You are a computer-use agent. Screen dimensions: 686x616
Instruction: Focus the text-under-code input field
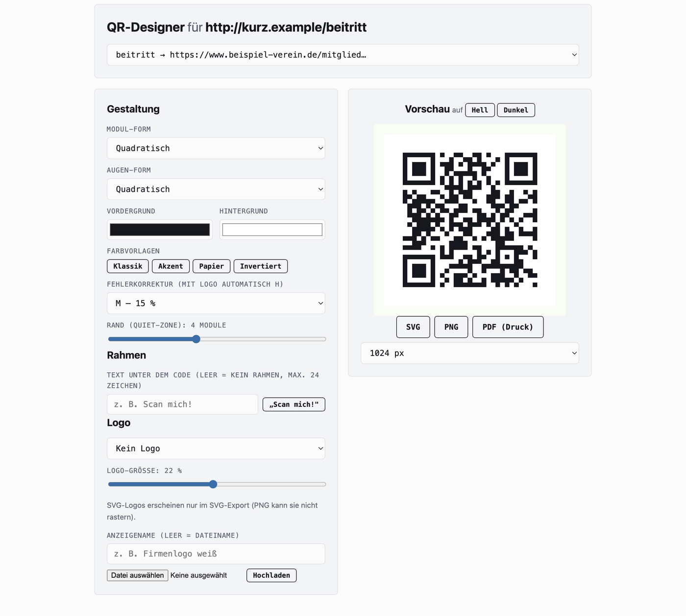tap(182, 404)
